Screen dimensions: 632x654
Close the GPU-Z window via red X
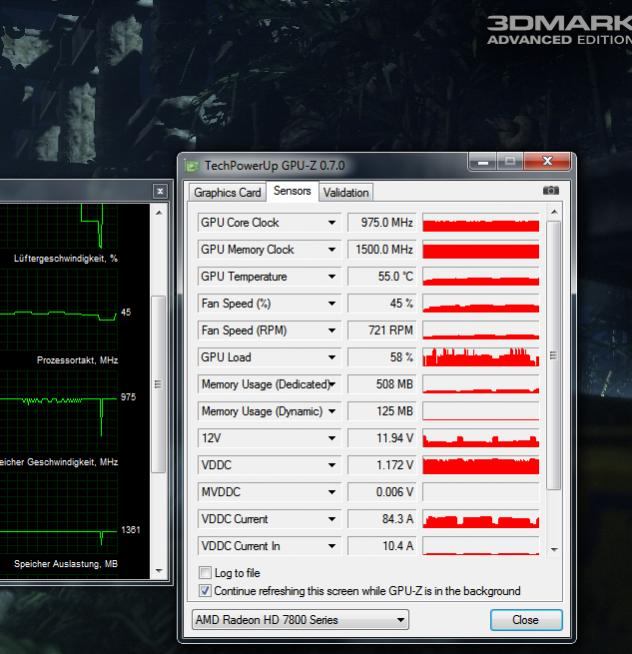coord(547,162)
